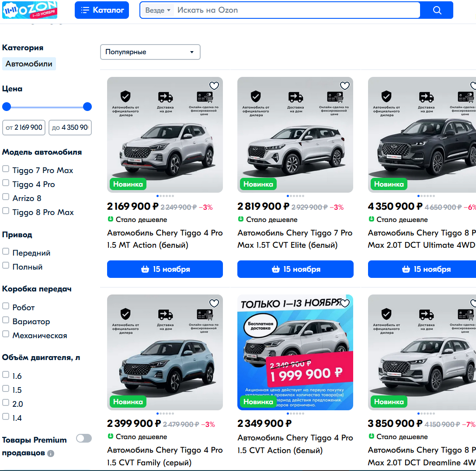Open the Популярные sorting dropdown

pos(150,52)
